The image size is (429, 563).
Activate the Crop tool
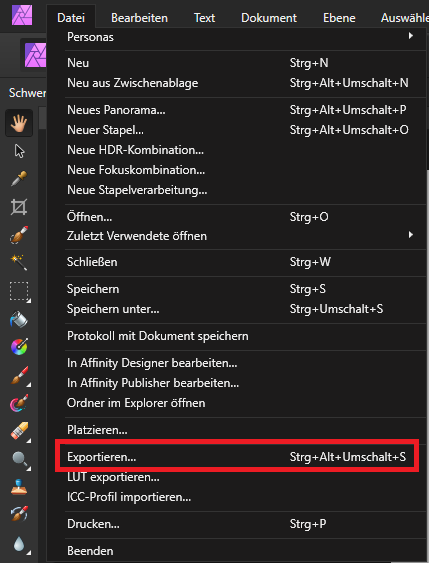pyautogui.click(x=19, y=207)
